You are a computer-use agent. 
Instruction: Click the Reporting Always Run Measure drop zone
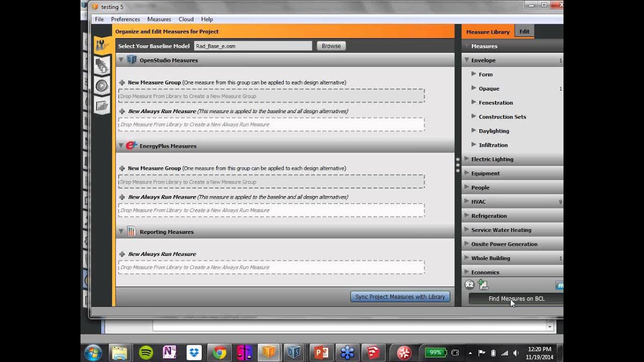point(272,267)
